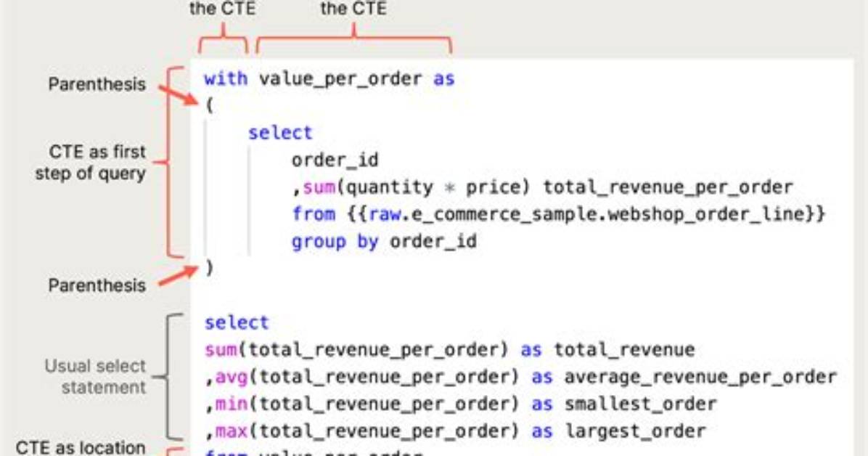Click 'sum' in the 'quantity * price' expression
The height and width of the screenshot is (456, 868).
[x=319, y=187]
